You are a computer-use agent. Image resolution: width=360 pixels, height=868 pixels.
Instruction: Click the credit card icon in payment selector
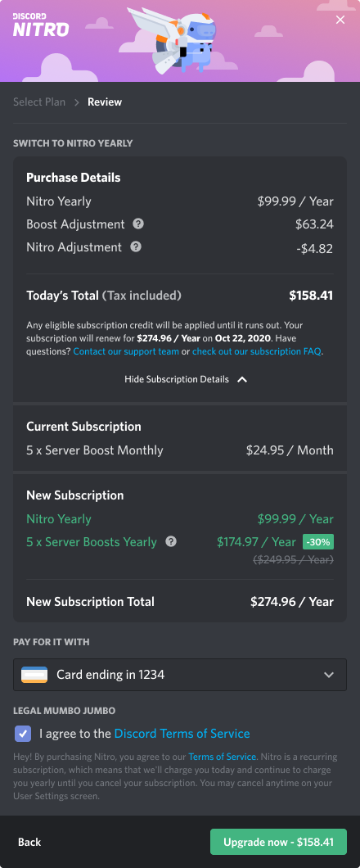pyautogui.click(x=34, y=675)
